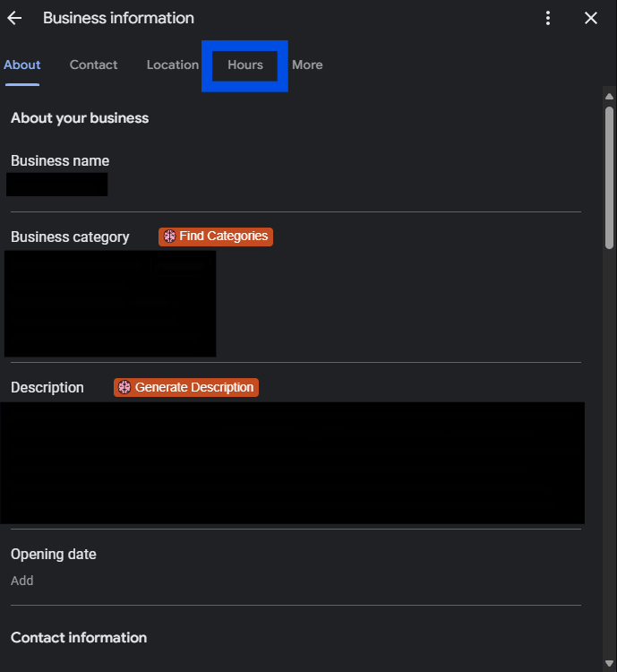Edit the Business category entry
Viewport: 617px width, 672px height.
(110, 304)
